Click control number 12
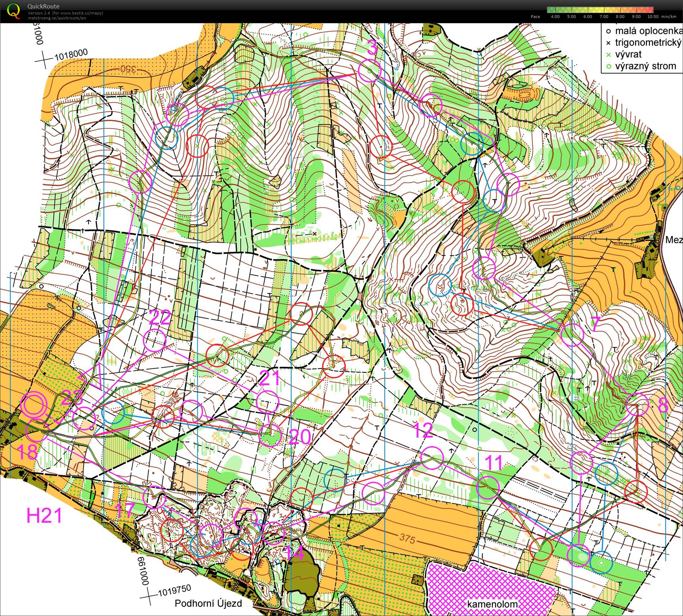The height and width of the screenshot is (616, 683). [x=423, y=430]
